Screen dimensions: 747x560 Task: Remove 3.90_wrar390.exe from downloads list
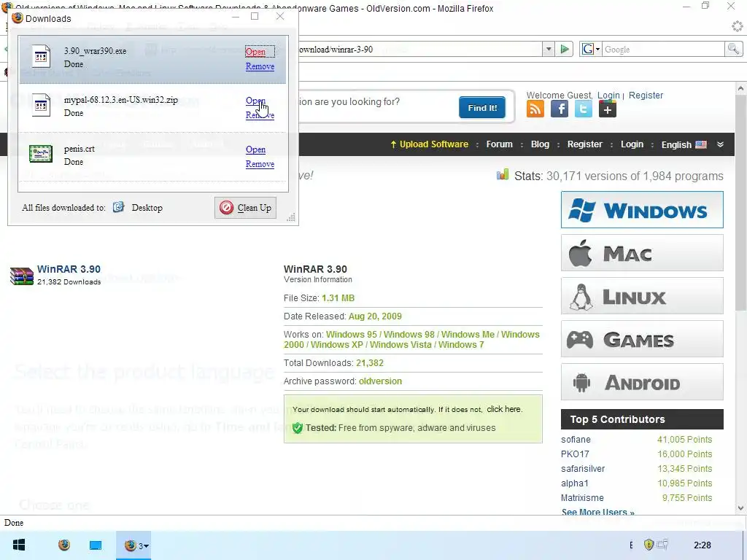tap(260, 66)
